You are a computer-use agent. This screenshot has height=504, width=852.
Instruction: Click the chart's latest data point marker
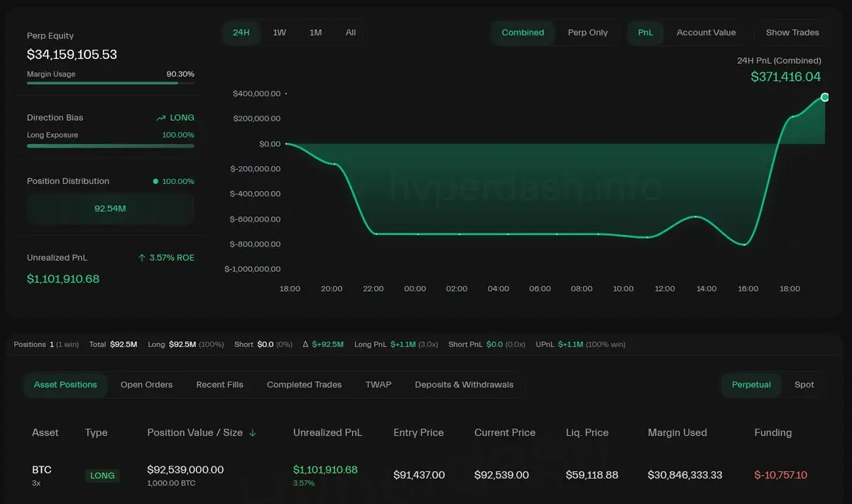tap(824, 97)
